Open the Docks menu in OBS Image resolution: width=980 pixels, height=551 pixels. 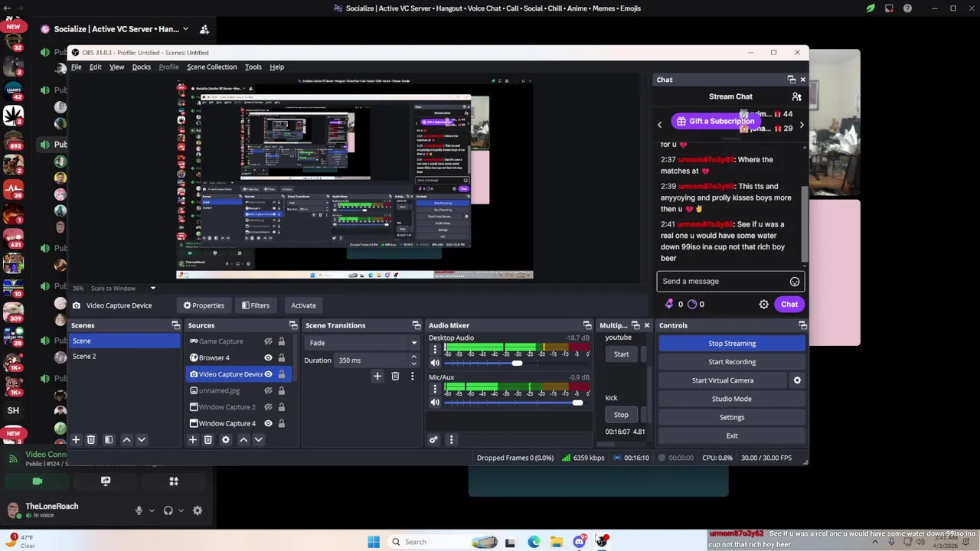pyautogui.click(x=141, y=67)
